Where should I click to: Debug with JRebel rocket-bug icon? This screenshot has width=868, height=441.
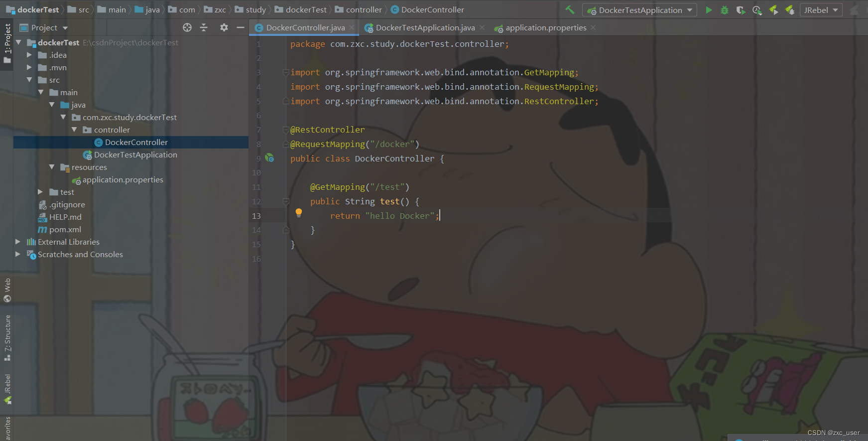pos(789,10)
